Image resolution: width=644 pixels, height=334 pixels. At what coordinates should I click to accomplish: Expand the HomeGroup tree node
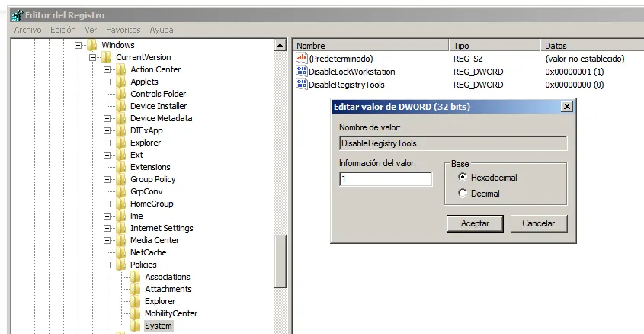(107, 204)
